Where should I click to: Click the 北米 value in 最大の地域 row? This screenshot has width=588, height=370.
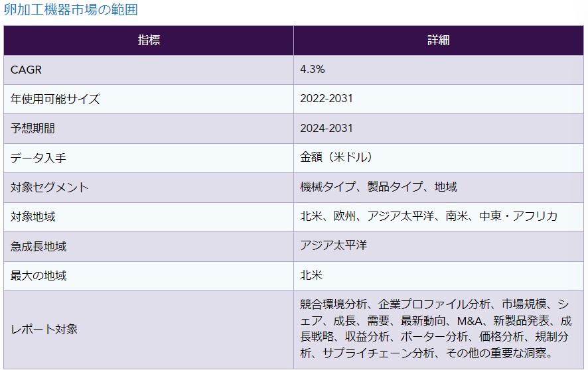(311, 275)
